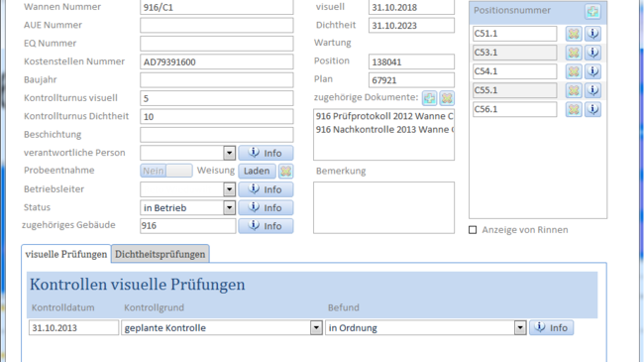Show info for position C54.1
The height and width of the screenshot is (362, 644).
tap(592, 71)
